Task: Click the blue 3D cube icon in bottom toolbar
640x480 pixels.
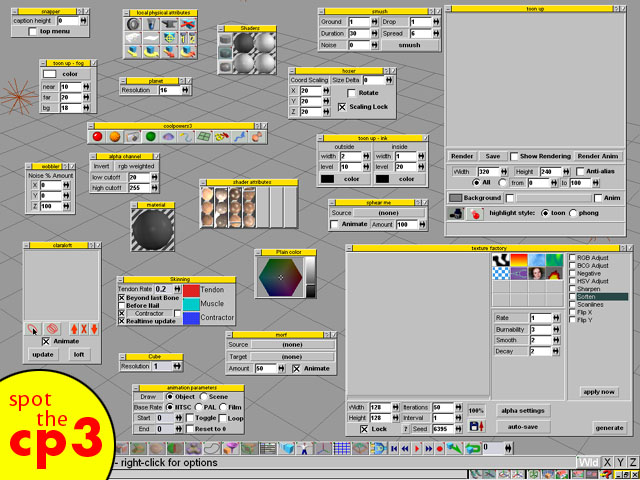Action: (x=286, y=449)
